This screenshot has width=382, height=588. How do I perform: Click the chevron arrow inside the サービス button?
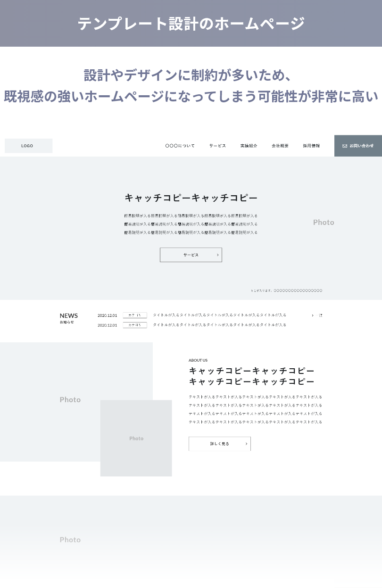(x=217, y=255)
